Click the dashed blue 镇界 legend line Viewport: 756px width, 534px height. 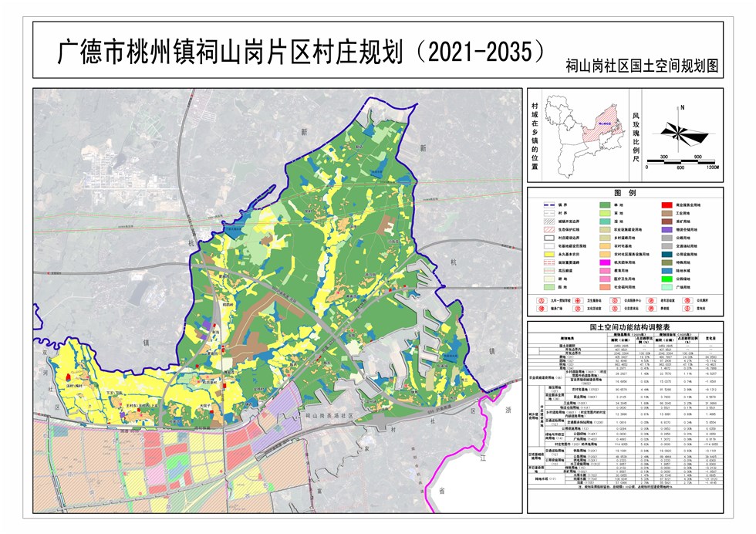(x=549, y=205)
